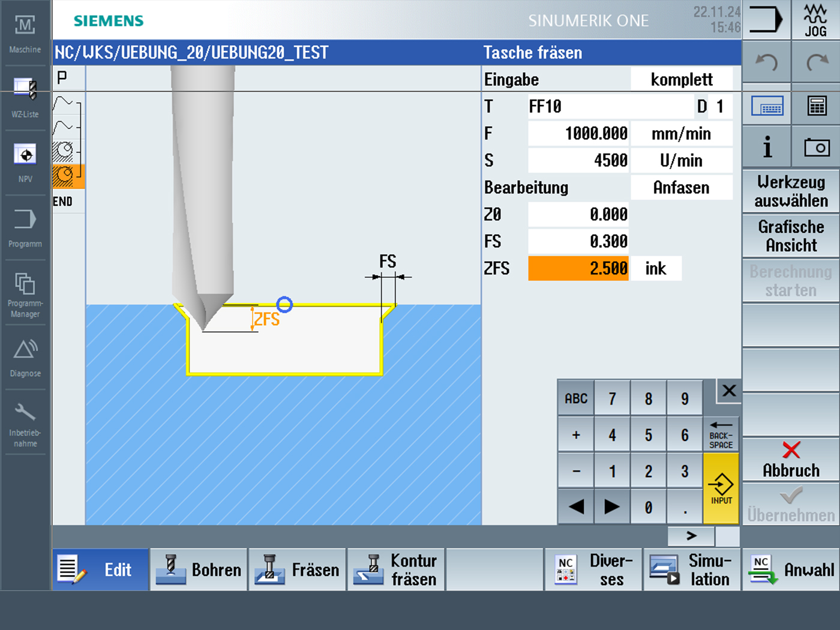This screenshot has height=630, width=840.
Task: Open the WZ-Liste tool list
Action: point(25,97)
